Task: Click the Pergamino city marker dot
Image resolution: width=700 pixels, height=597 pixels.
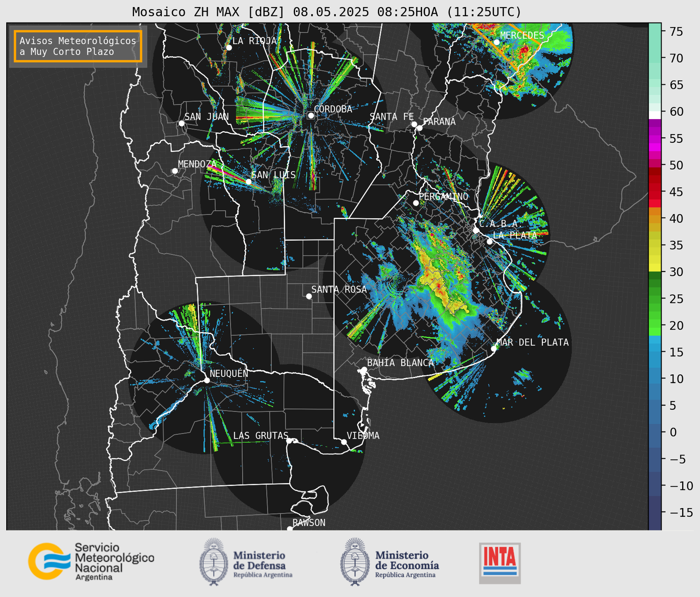Action: (x=416, y=203)
